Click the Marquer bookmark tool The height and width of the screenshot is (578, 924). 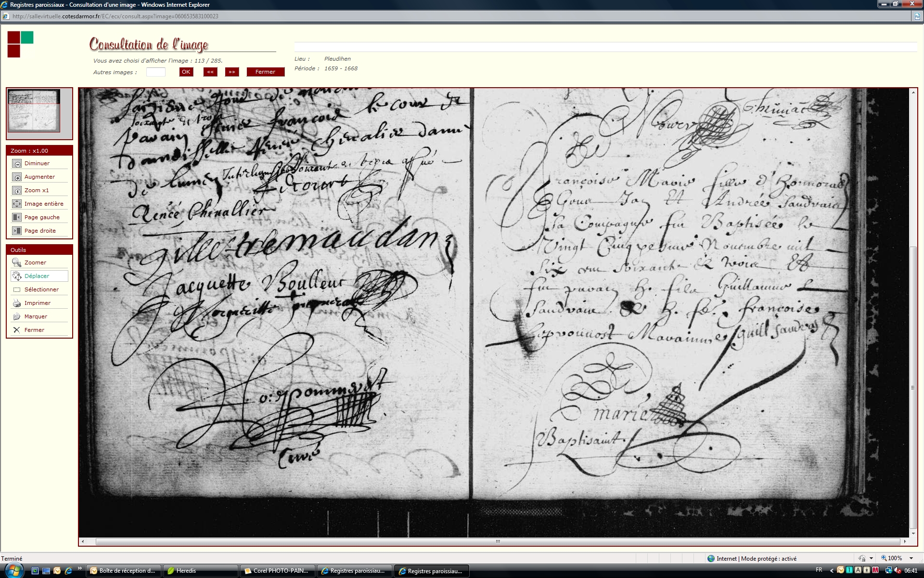[17, 316]
